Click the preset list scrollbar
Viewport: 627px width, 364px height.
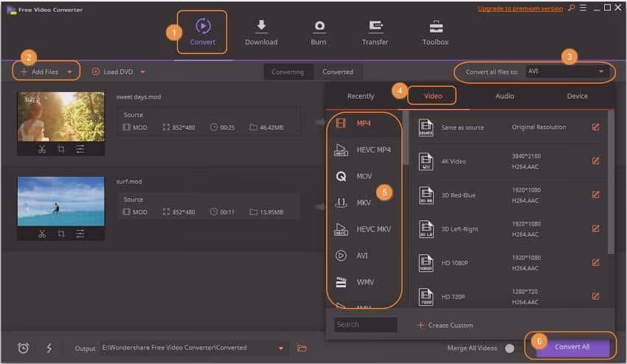coord(611,182)
